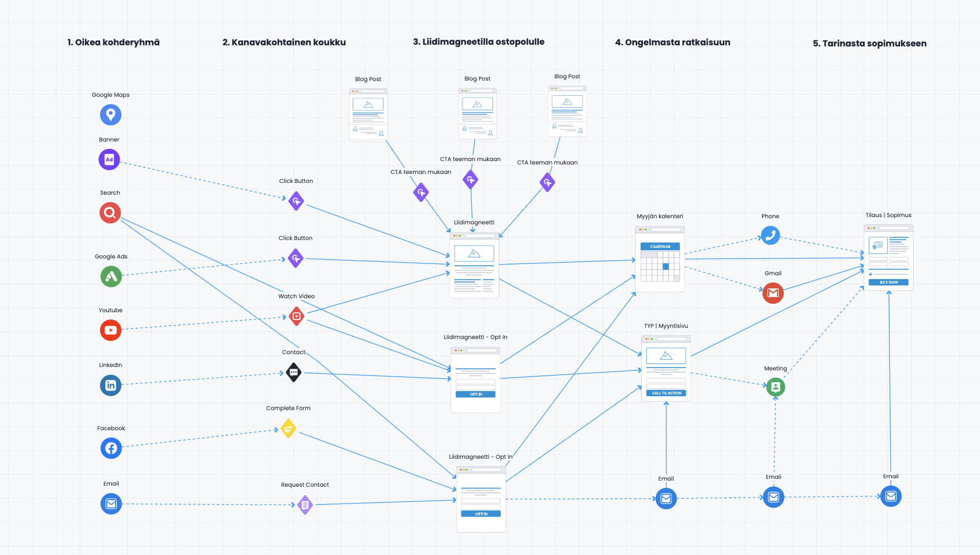The image size is (980, 555).
Task: Select the Youtube play icon
Action: (111, 330)
